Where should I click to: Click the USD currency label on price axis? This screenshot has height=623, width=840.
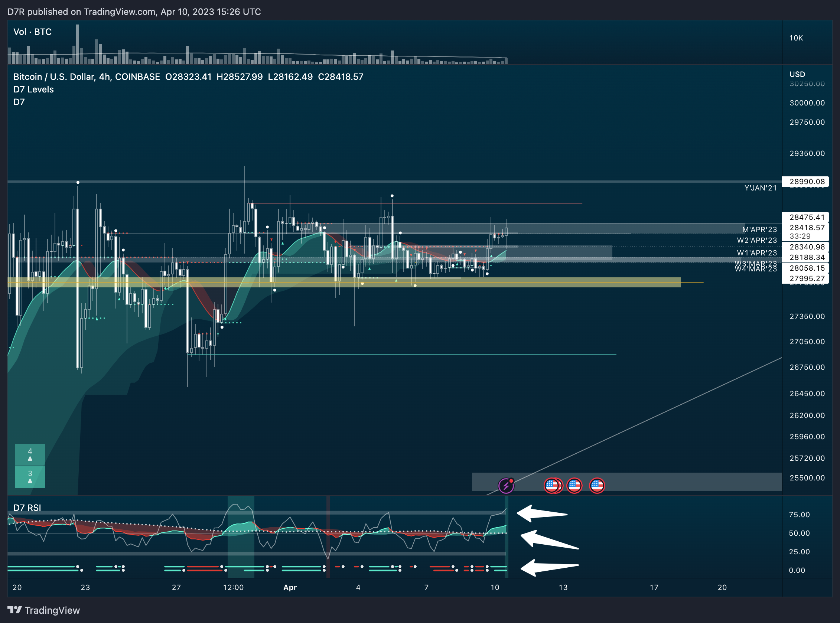(797, 74)
